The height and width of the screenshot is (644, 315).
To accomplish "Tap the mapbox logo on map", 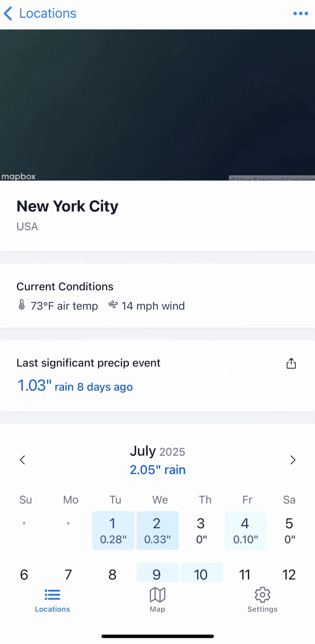I will point(18,176).
